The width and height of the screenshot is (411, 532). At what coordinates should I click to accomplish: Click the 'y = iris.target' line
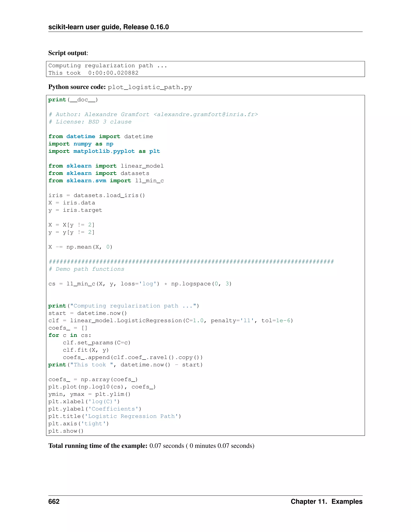tap(75, 210)
